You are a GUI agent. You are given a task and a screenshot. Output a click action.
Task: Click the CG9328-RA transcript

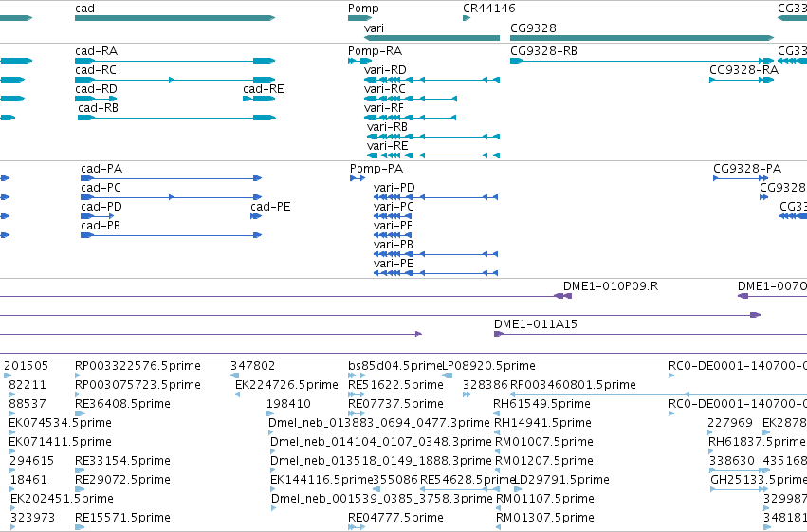pyautogui.click(x=742, y=80)
